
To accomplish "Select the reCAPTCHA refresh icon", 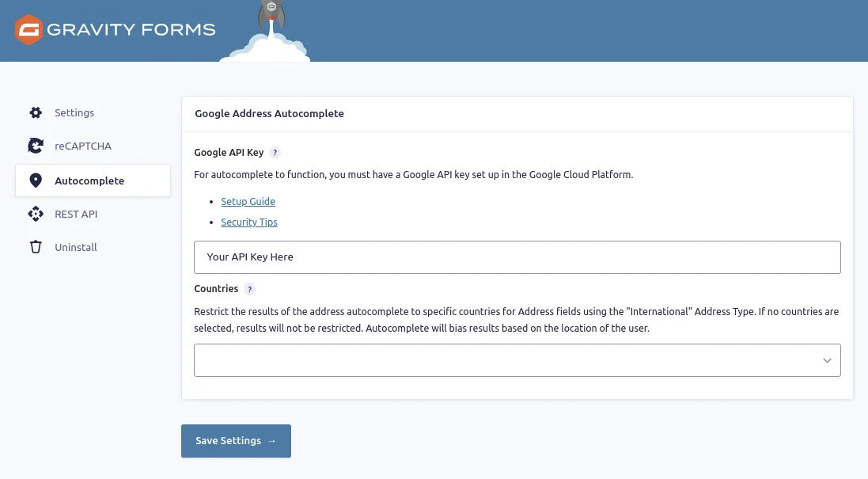I will coord(36,146).
